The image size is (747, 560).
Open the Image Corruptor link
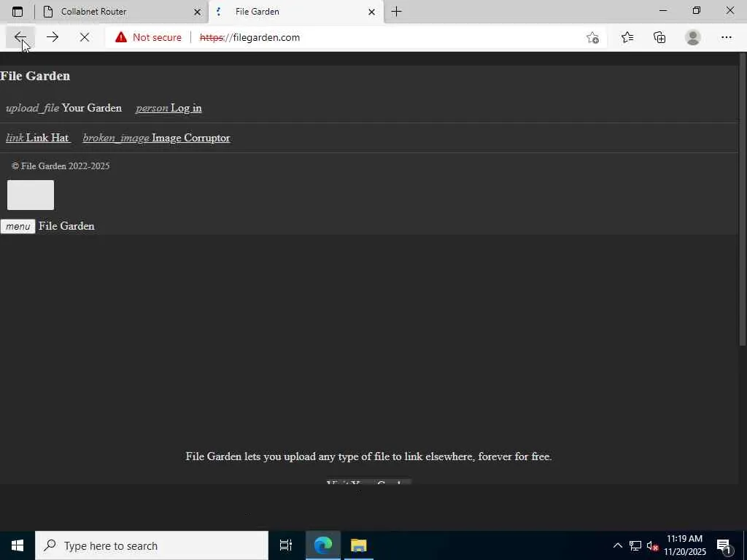[x=156, y=138]
